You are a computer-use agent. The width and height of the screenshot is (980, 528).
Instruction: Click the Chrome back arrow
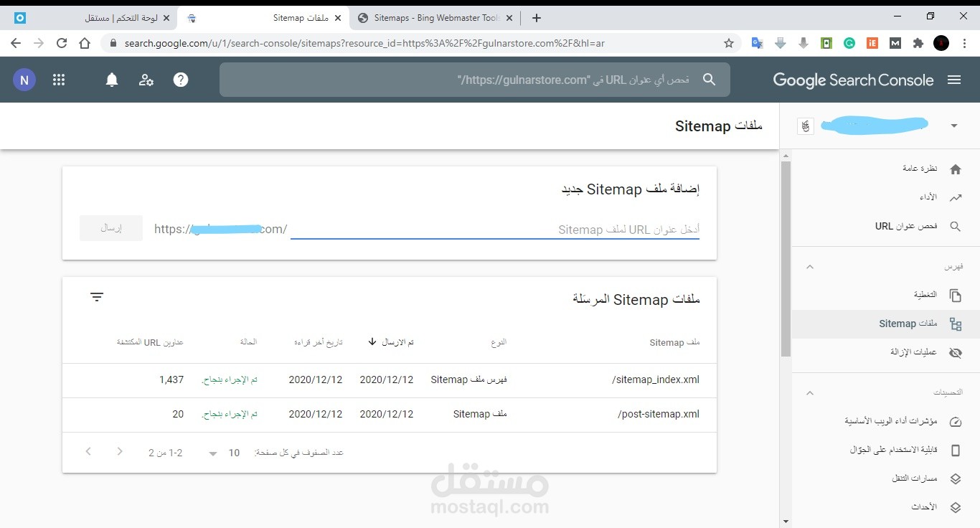pyautogui.click(x=16, y=43)
